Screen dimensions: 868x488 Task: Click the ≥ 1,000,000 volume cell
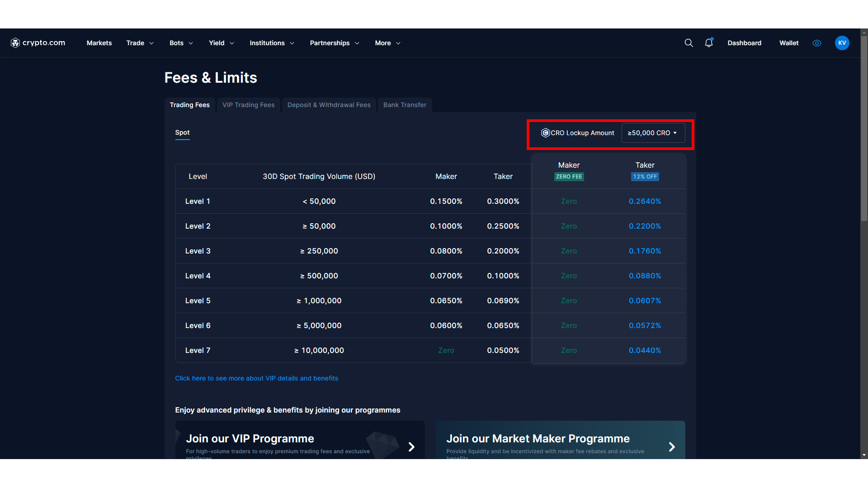click(319, 300)
